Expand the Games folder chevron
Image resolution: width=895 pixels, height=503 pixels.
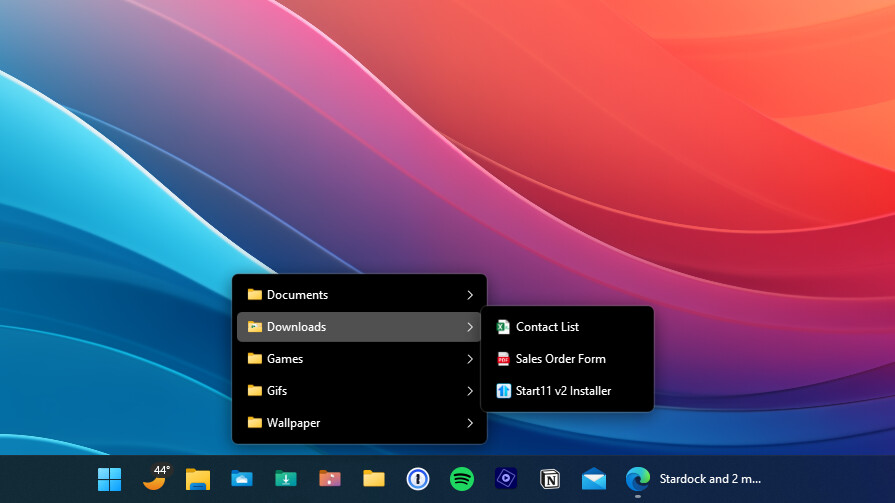click(470, 359)
